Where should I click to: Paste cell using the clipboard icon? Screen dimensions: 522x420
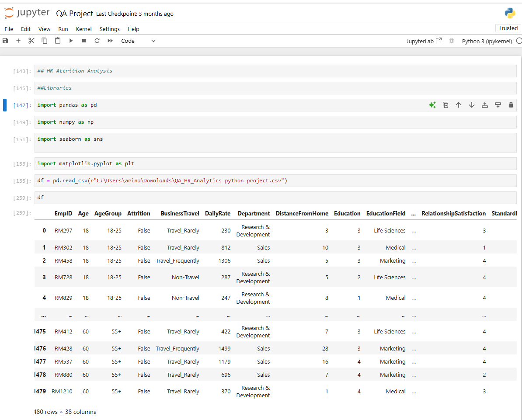tap(58, 41)
